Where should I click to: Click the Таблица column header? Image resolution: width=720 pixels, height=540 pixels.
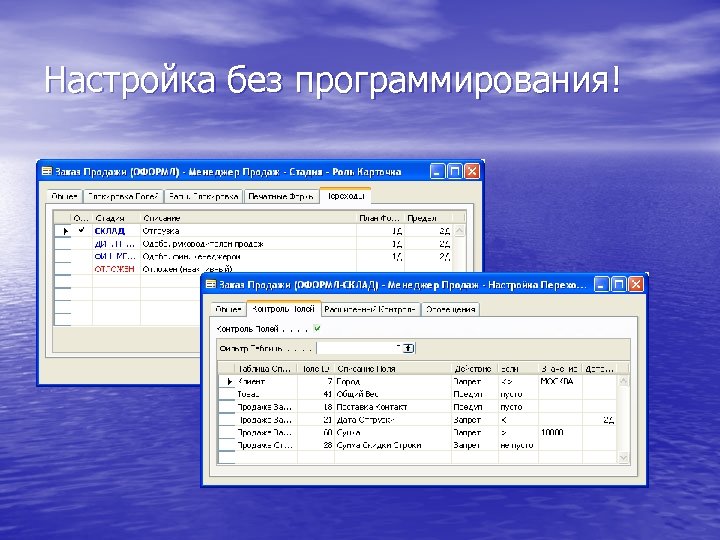[266, 368]
